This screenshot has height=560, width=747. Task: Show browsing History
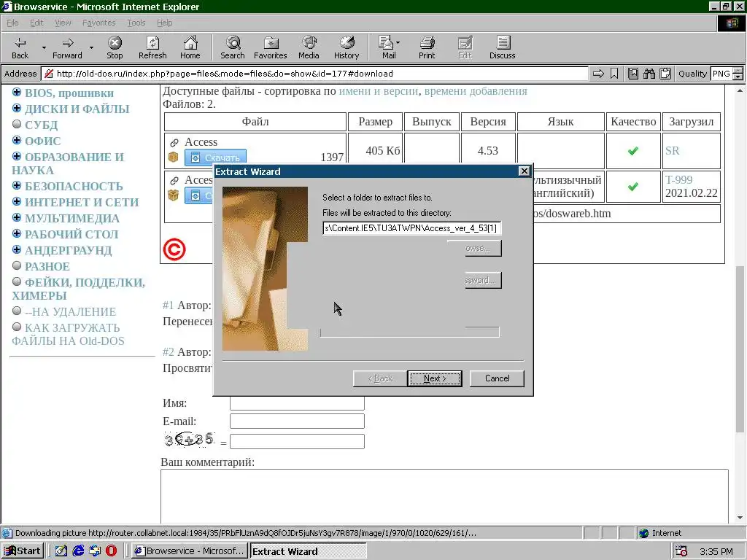click(x=347, y=47)
